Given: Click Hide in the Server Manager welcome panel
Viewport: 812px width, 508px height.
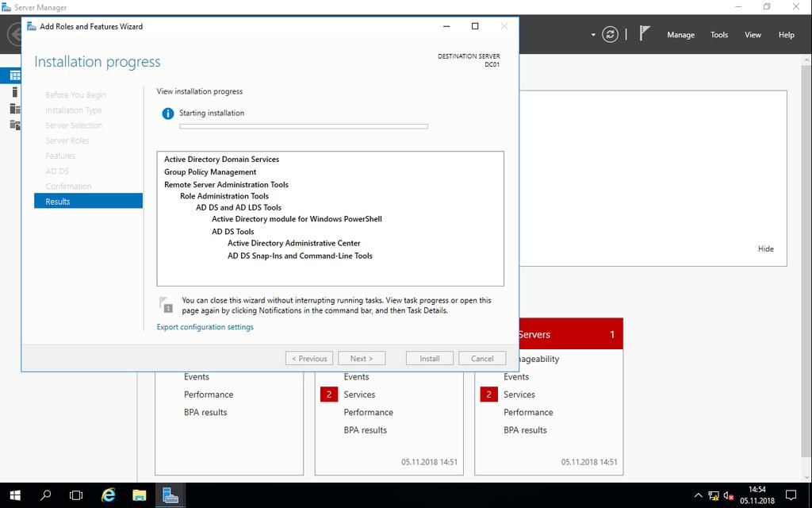Looking at the screenshot, I should pyautogui.click(x=765, y=248).
